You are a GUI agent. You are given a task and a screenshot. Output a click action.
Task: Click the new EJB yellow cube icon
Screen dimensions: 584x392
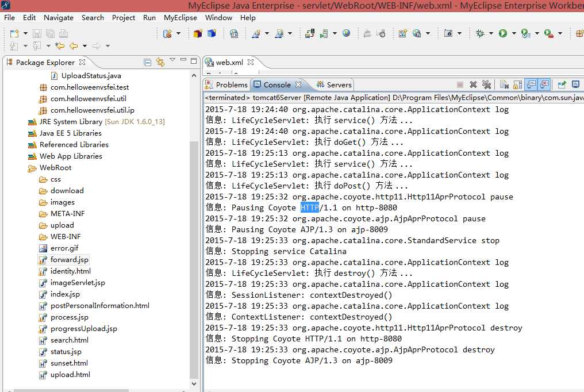(198, 33)
